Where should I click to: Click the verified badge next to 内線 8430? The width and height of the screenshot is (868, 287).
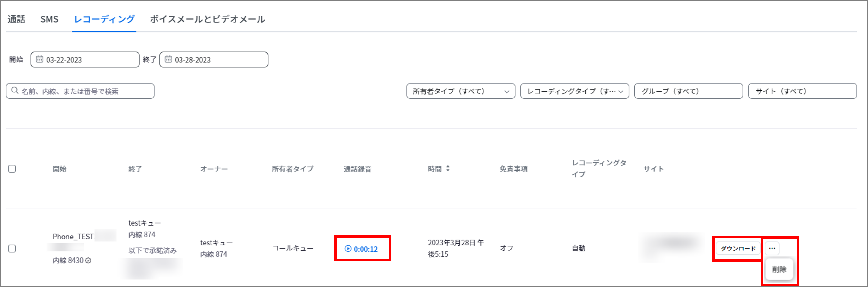[x=88, y=260]
